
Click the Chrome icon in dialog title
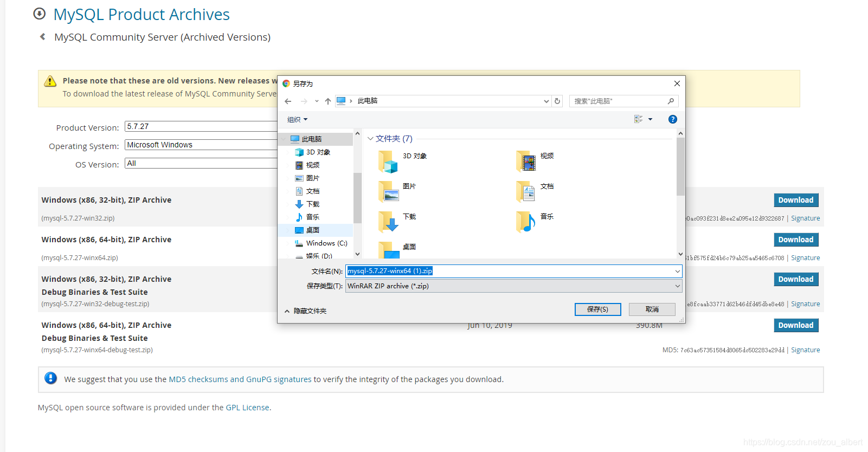(286, 83)
